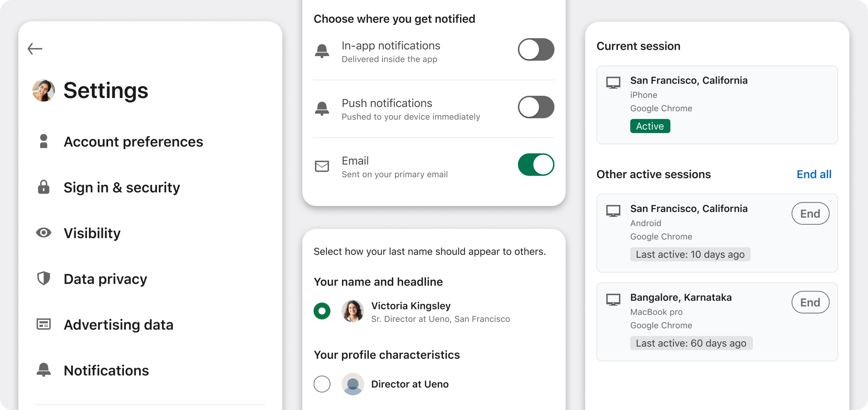Click the End all link
Screen dimensions: 868x410
click(814, 174)
